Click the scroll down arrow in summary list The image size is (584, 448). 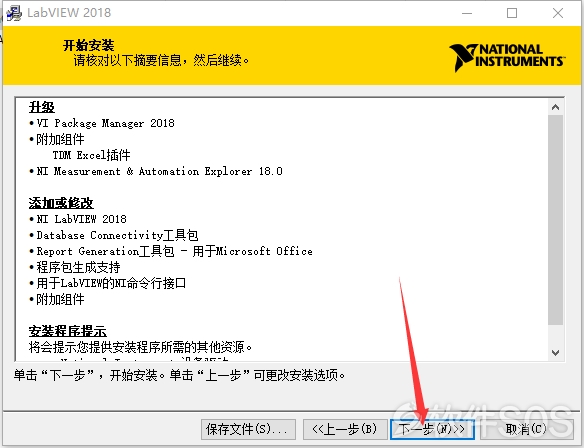click(x=555, y=352)
